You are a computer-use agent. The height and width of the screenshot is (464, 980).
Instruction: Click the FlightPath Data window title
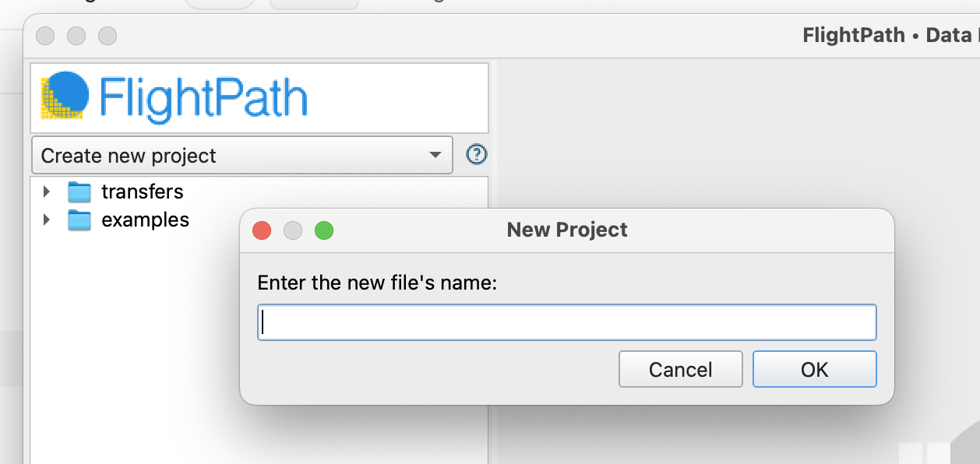pyautogui.click(x=891, y=36)
